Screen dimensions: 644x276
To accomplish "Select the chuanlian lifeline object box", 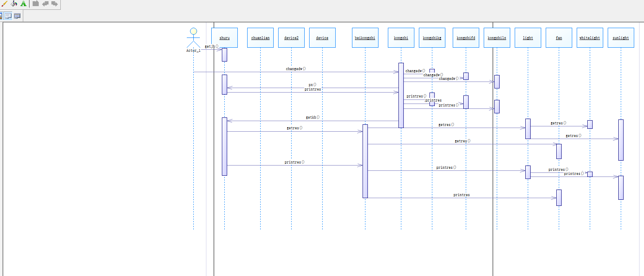I will pos(260,38).
